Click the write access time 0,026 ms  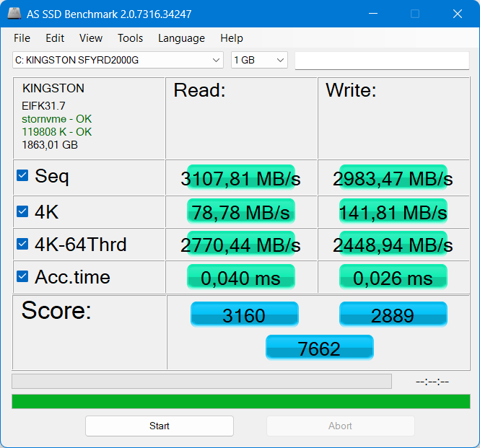click(x=393, y=277)
